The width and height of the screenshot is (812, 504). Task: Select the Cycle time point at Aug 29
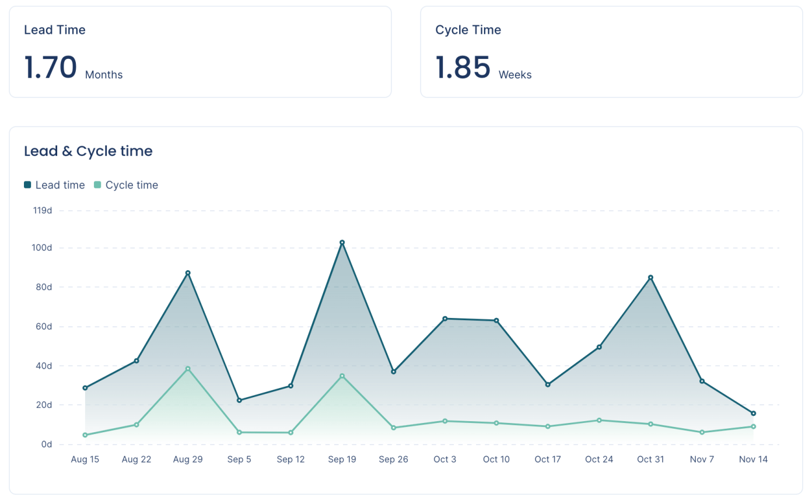(188, 369)
